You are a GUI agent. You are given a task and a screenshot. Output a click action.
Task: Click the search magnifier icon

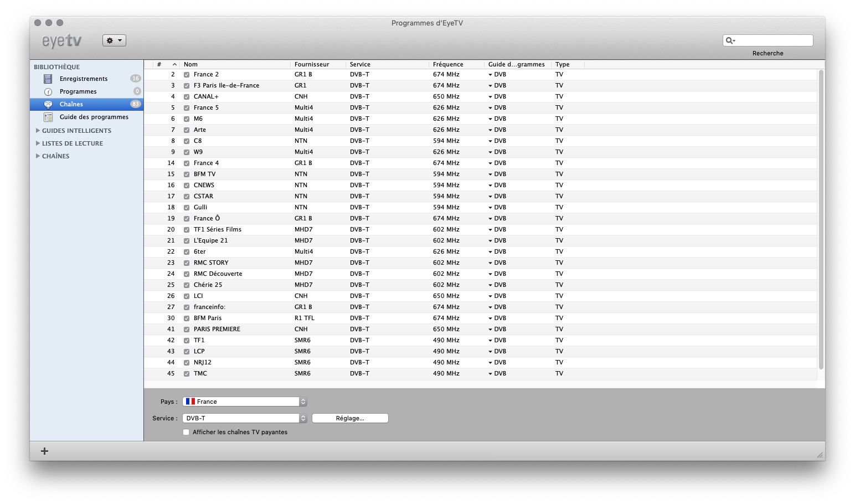click(730, 40)
